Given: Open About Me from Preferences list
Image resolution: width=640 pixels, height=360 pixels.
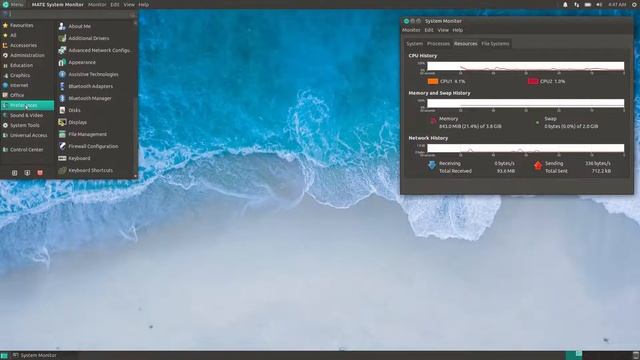Looking at the screenshot, I should (95, 26).
